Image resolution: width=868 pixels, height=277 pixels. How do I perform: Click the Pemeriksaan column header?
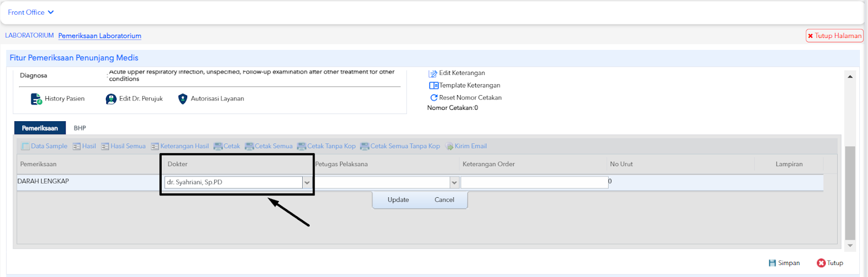tap(38, 164)
